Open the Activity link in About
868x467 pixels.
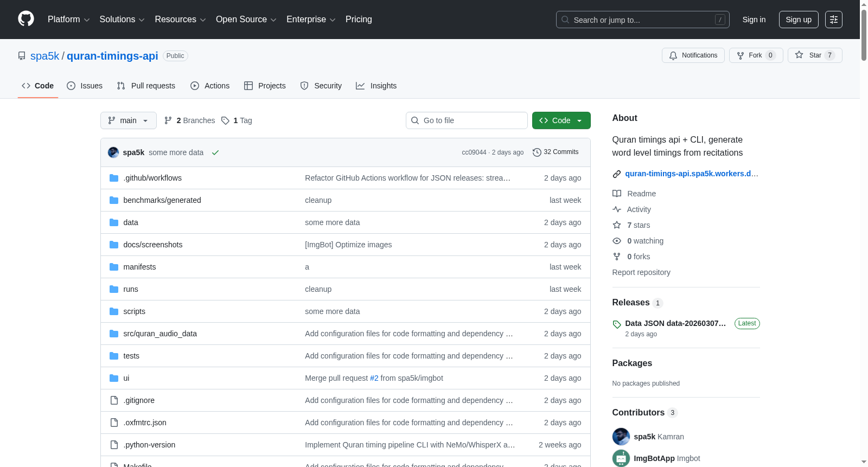coord(632,209)
